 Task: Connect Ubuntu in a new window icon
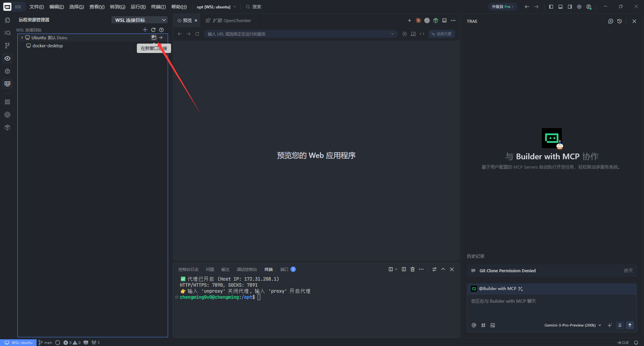point(154,38)
